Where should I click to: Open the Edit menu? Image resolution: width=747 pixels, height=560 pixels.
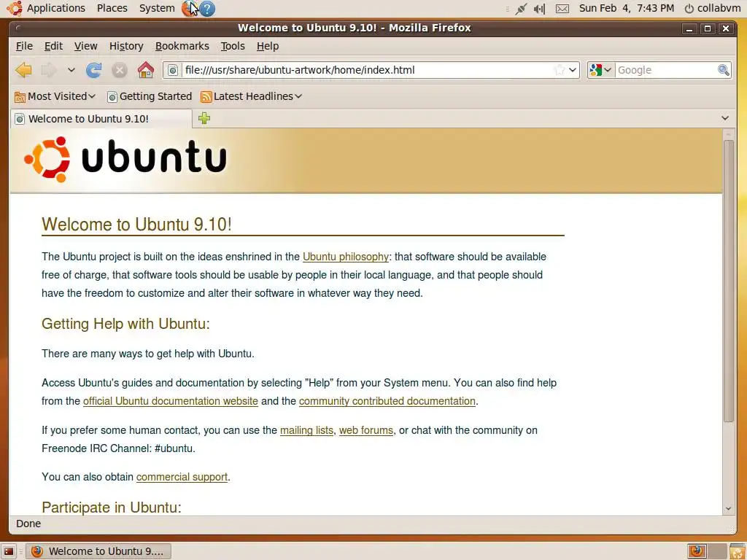tap(53, 46)
